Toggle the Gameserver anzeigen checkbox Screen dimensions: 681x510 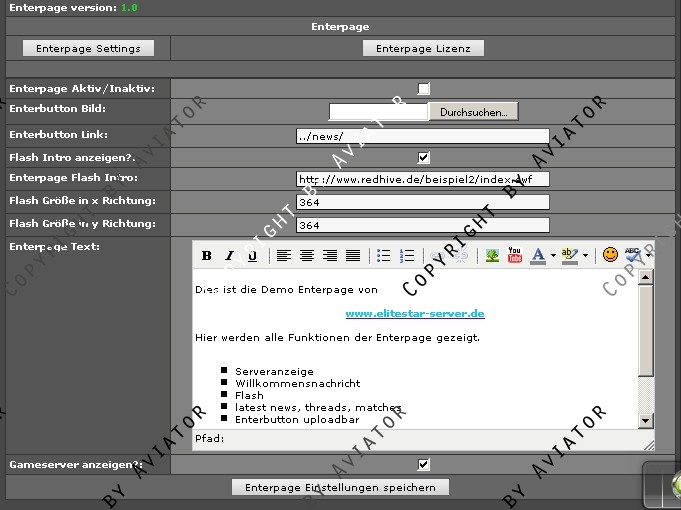[424, 464]
